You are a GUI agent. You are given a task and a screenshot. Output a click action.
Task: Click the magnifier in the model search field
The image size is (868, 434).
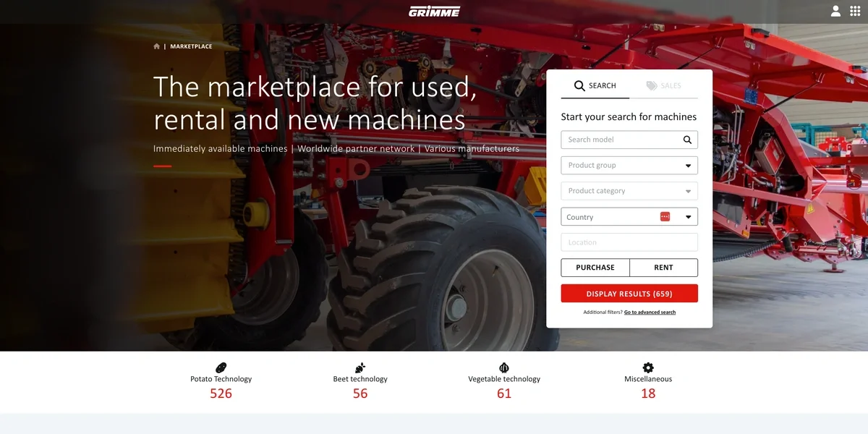point(687,140)
